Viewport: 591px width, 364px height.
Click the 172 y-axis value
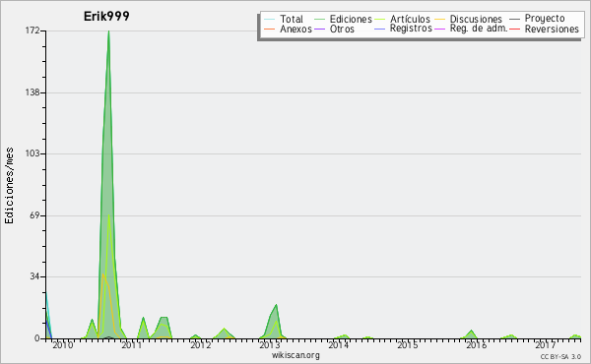[33, 30]
